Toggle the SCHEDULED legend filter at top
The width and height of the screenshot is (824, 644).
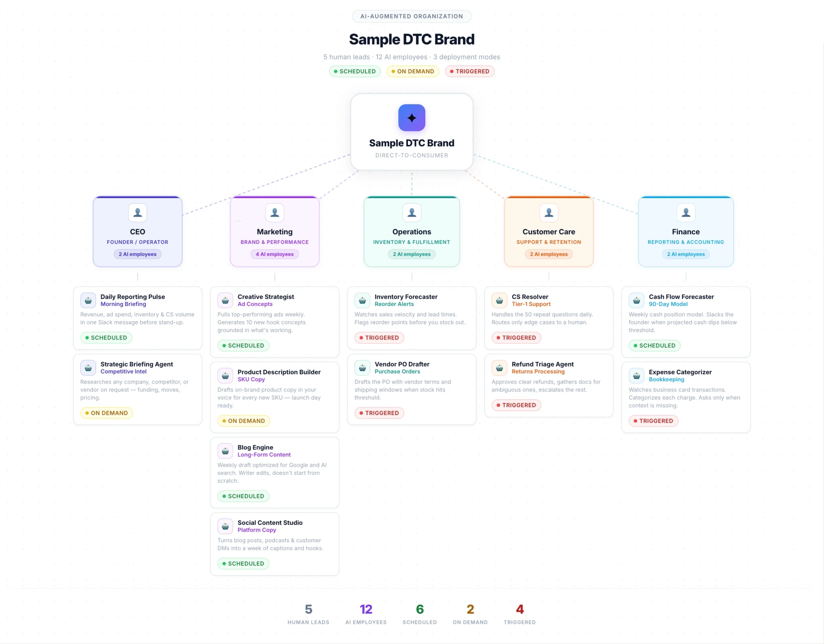point(355,71)
